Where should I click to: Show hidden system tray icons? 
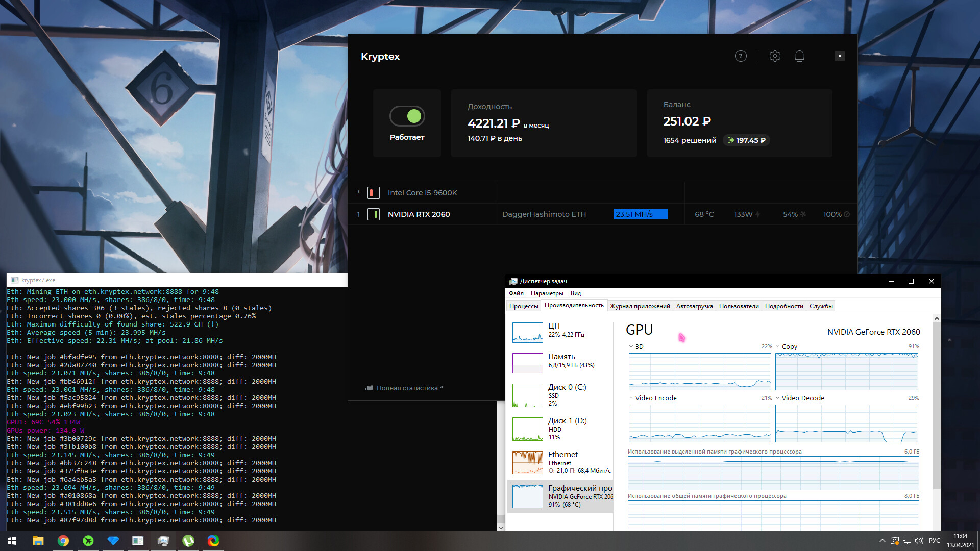tap(882, 541)
